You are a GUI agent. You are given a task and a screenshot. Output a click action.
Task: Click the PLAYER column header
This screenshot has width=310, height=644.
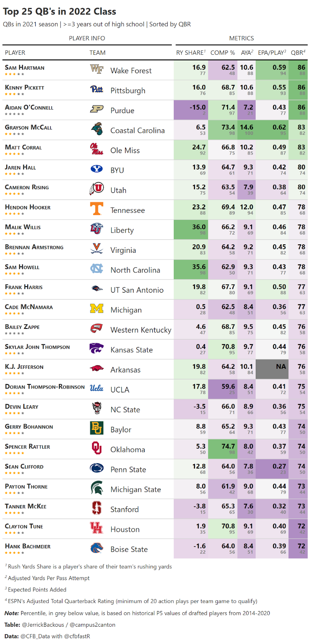(15, 53)
